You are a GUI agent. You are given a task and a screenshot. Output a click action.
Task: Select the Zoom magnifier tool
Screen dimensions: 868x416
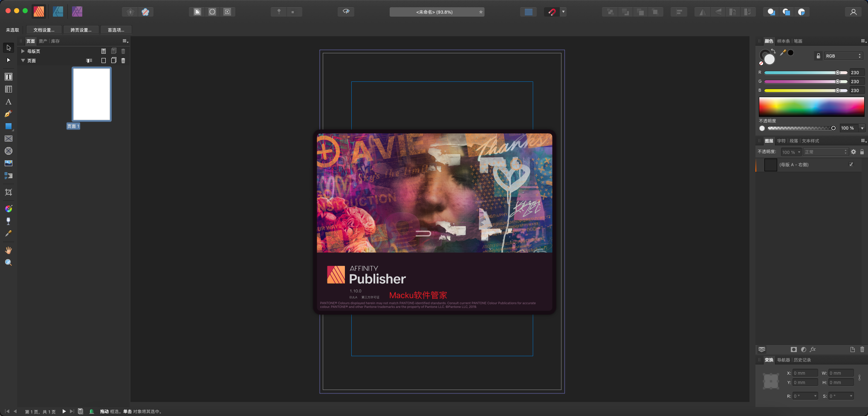tap(9, 262)
